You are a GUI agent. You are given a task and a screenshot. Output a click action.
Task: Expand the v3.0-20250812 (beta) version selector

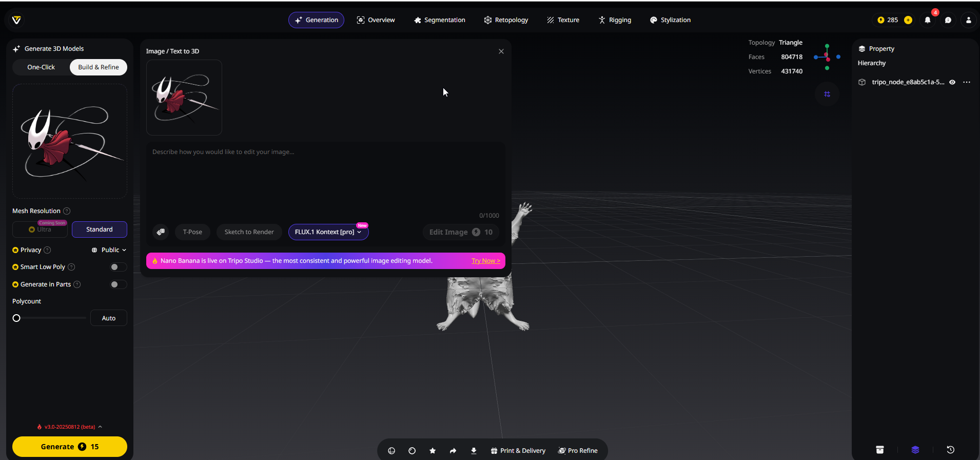click(70, 427)
